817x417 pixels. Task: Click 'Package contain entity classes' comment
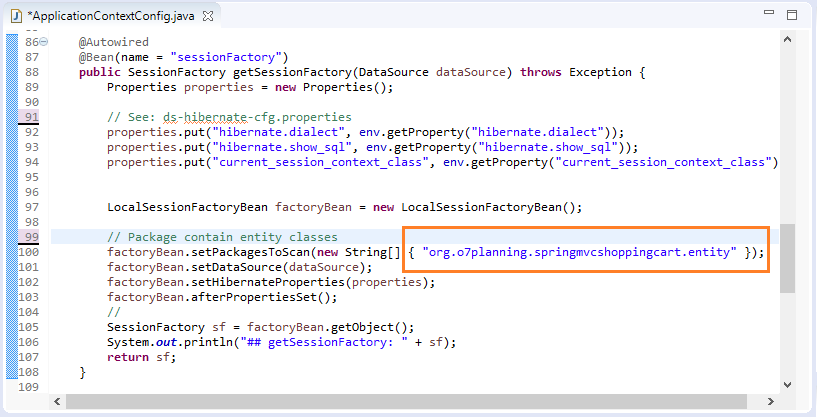click(233, 237)
